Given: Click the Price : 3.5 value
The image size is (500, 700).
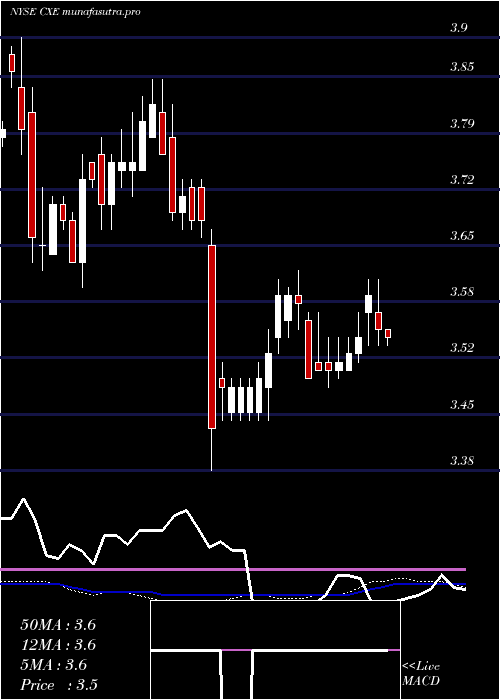Looking at the screenshot, I should pyautogui.click(x=59, y=685).
